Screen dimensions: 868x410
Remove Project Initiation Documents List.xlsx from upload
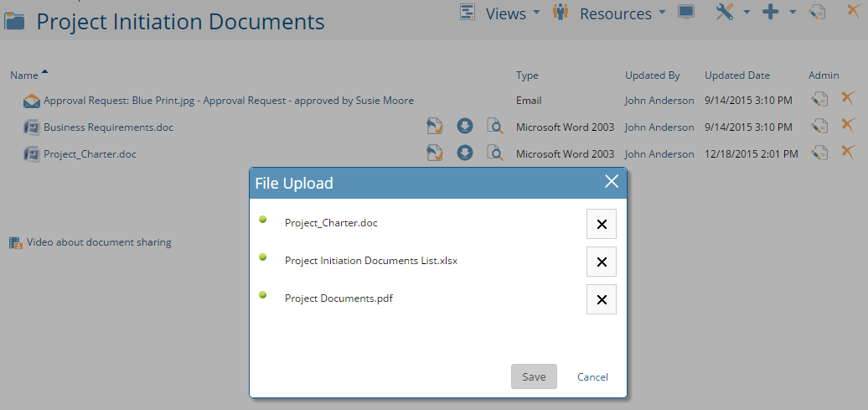coord(601,262)
